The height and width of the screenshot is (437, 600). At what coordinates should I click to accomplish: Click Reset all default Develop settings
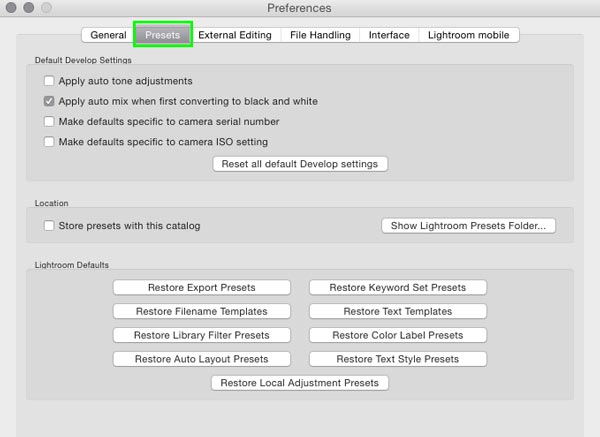[300, 164]
